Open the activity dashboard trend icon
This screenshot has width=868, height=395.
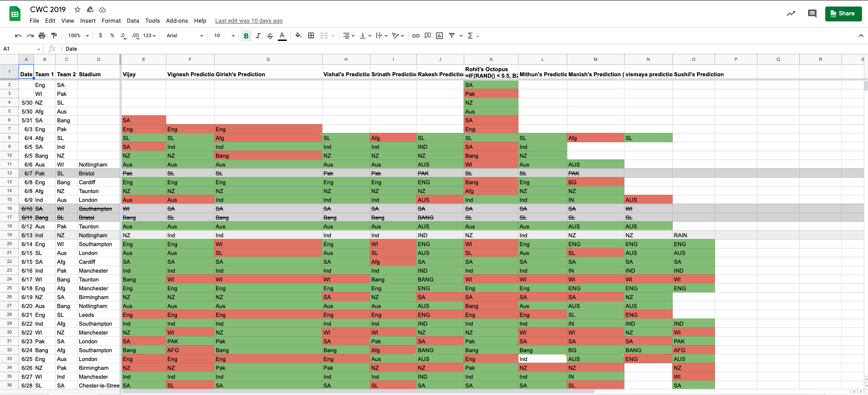click(791, 13)
